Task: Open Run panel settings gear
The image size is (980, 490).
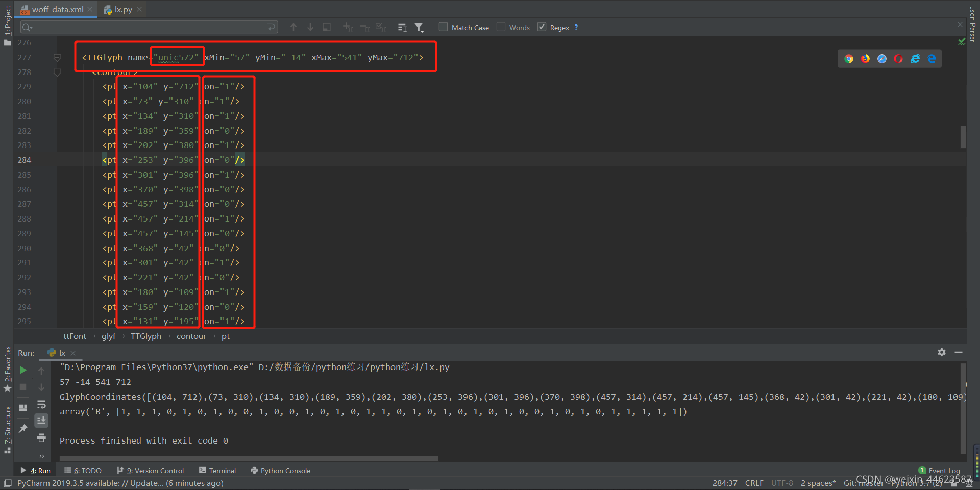Action: tap(942, 352)
